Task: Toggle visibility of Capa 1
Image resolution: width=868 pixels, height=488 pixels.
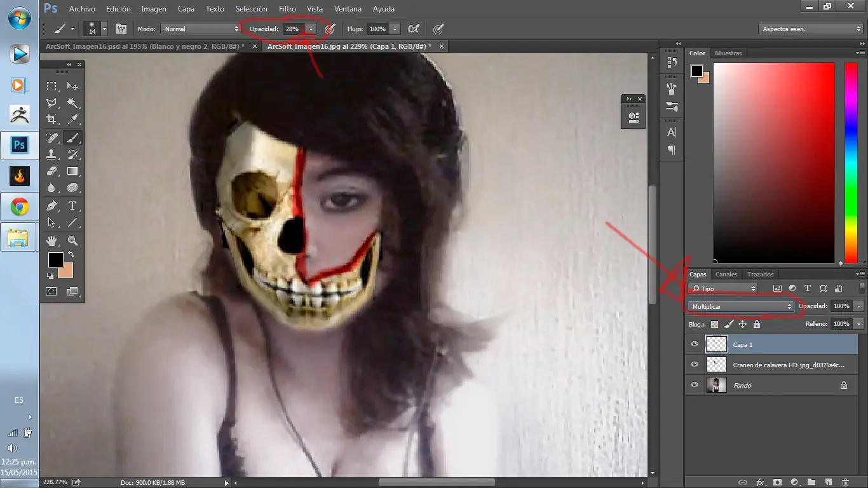Action: coord(695,344)
